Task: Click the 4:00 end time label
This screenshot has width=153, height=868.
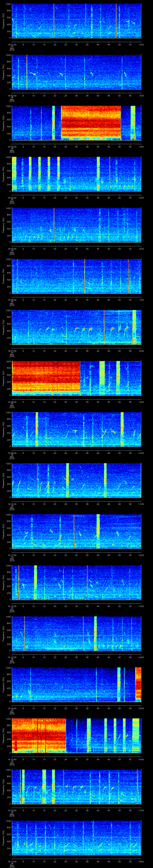Action: (141, 147)
